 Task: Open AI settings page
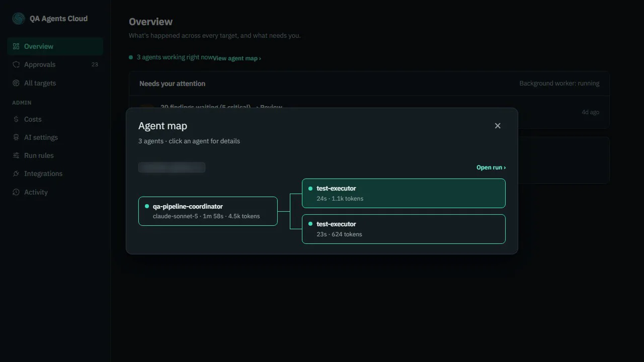(x=55, y=137)
